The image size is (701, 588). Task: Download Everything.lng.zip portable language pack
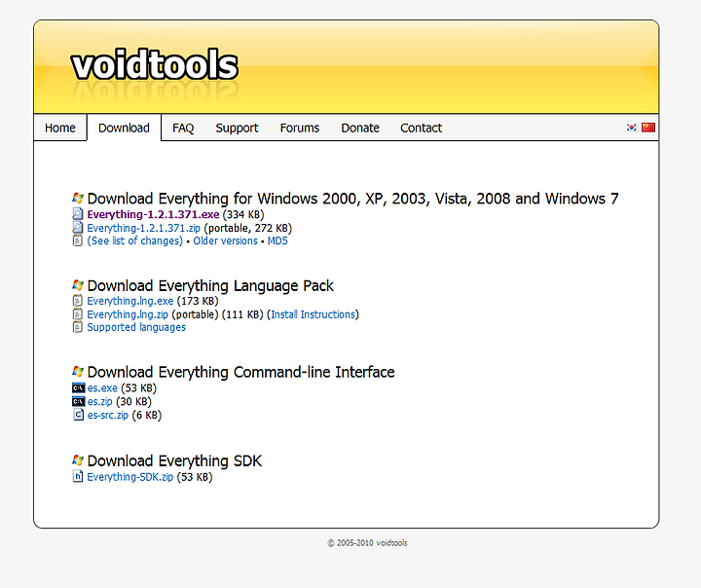pyautogui.click(x=128, y=314)
